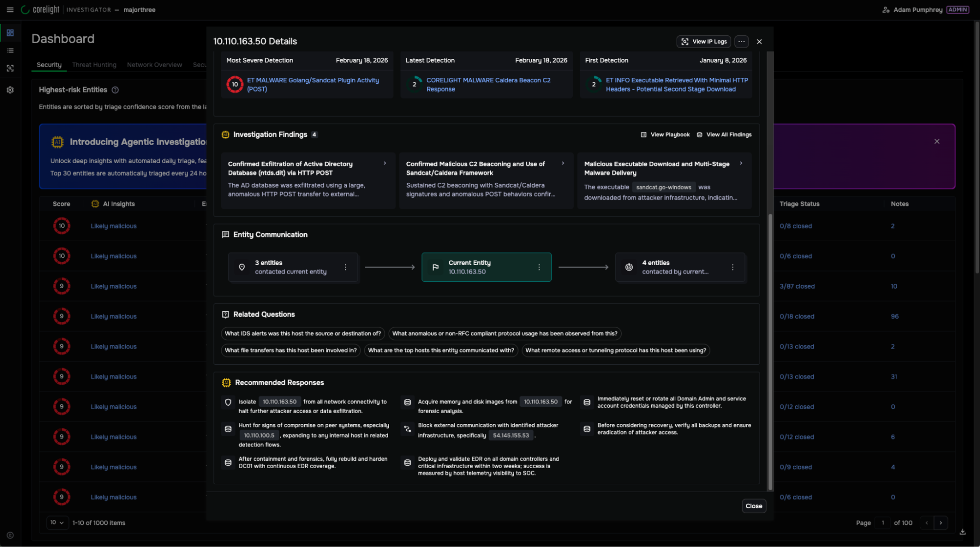980x547 pixels.
Task: Click the 0/8 closed triage status
Action: click(796, 226)
